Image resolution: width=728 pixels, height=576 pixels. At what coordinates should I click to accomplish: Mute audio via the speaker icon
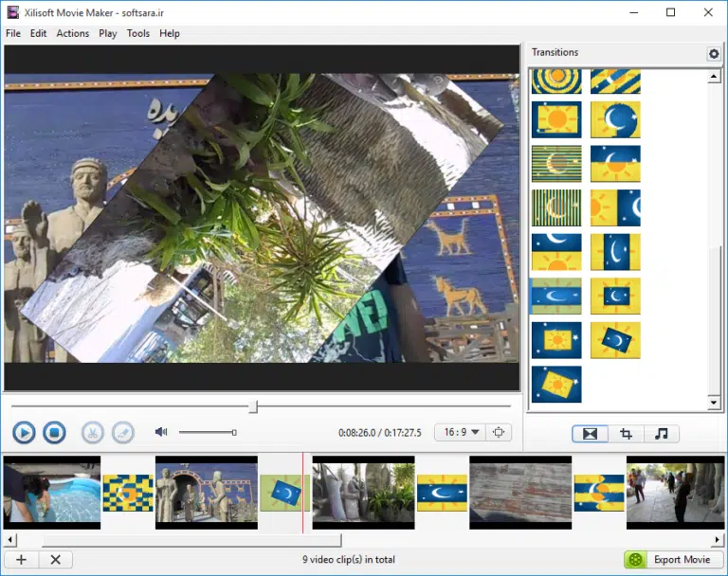pyautogui.click(x=160, y=432)
